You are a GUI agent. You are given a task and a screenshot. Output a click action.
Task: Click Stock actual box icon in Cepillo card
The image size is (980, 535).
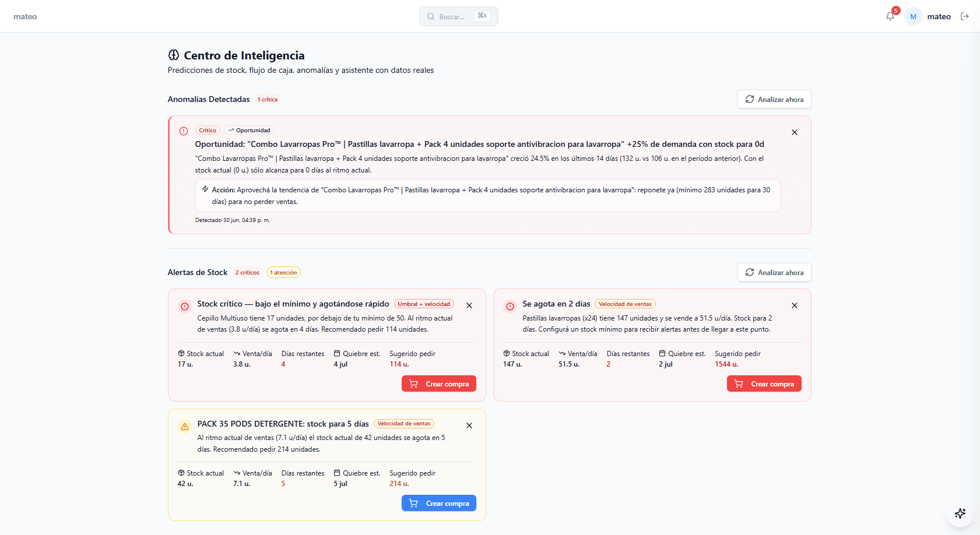click(181, 353)
